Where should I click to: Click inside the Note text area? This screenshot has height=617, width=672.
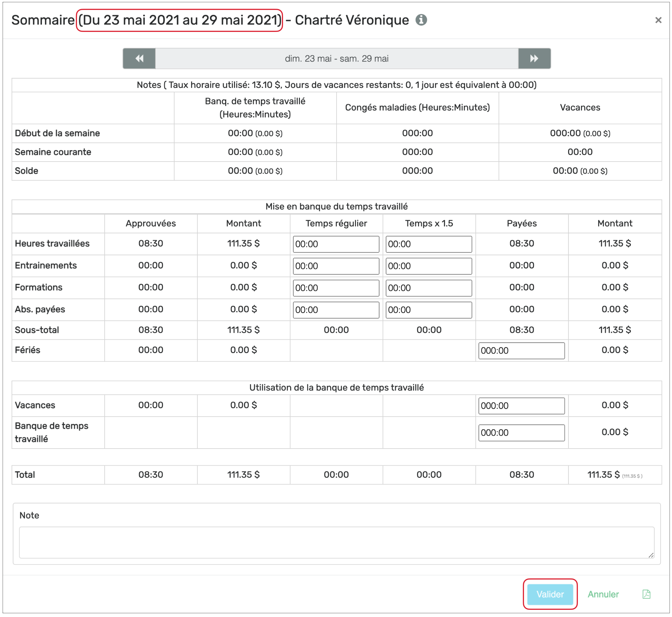[x=336, y=542]
